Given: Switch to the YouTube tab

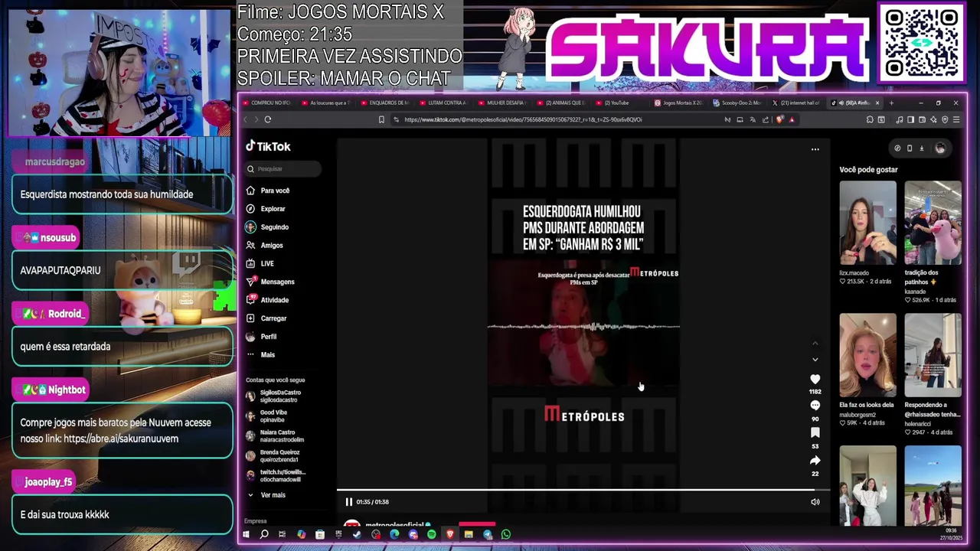Looking at the screenshot, I should tap(612, 103).
